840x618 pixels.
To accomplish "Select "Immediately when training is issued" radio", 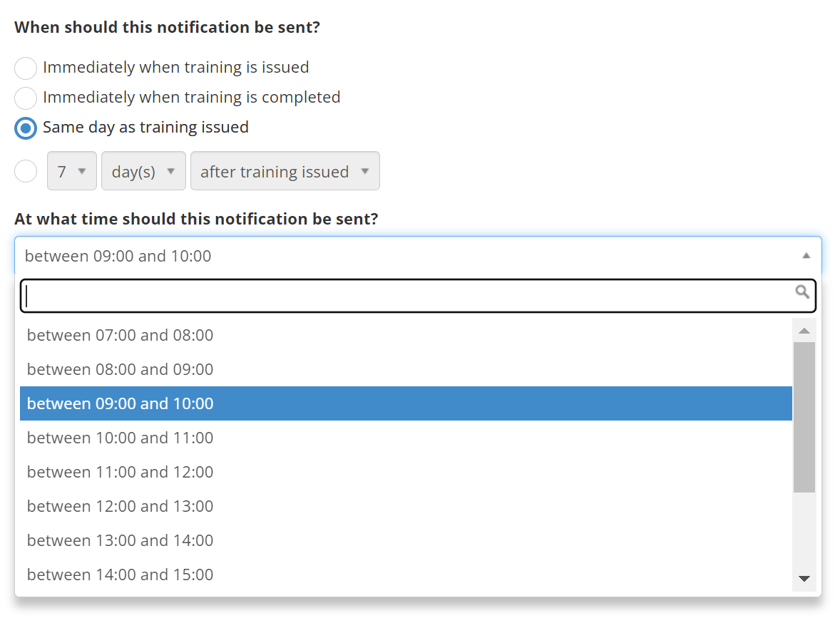I will pos(26,68).
